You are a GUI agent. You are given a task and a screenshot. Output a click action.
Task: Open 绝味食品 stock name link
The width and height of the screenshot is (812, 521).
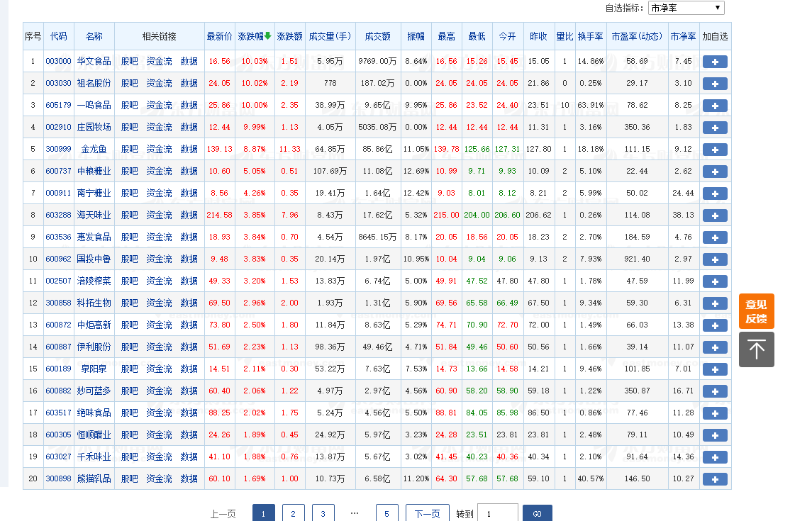tap(94, 413)
